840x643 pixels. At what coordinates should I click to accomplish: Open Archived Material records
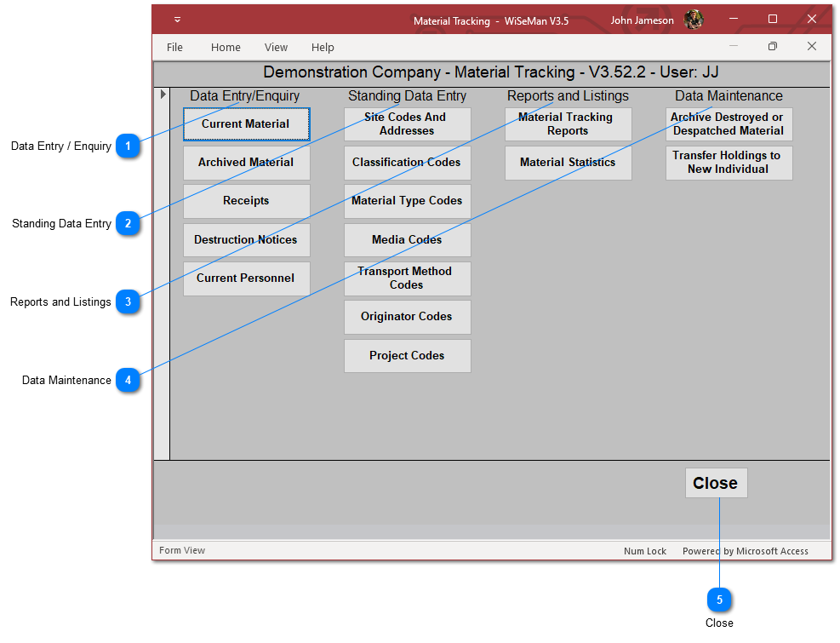246,163
